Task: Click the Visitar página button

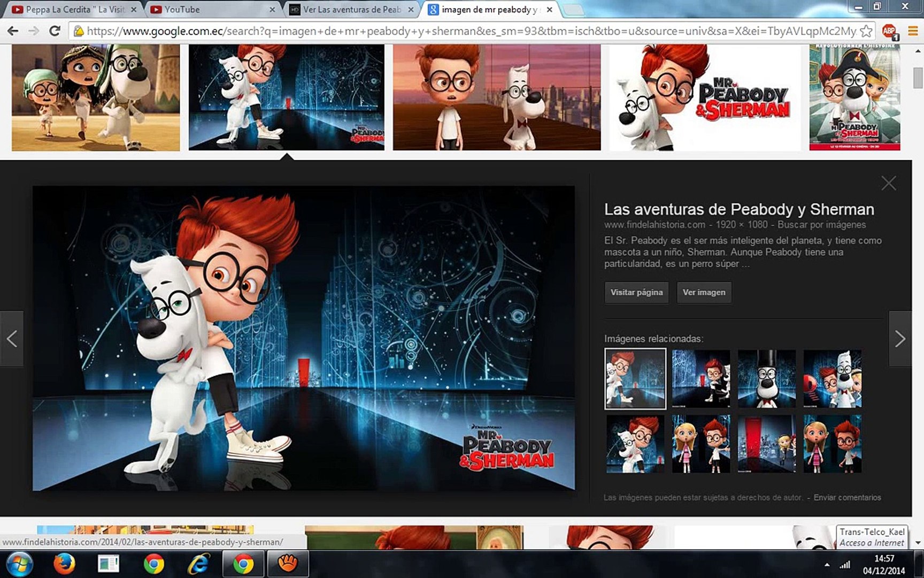Action: click(636, 292)
